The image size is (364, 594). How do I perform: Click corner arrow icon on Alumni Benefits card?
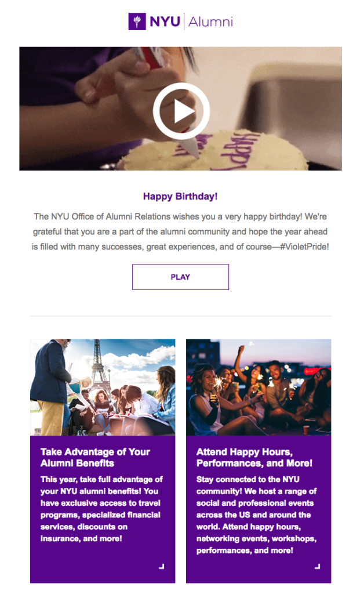(162, 566)
